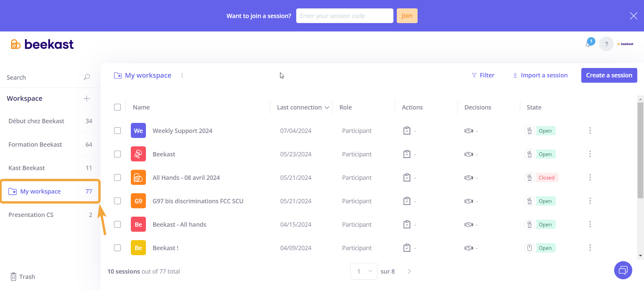Open Formation Beekast workspace
This screenshot has height=291, width=644.
pyautogui.click(x=50, y=144)
